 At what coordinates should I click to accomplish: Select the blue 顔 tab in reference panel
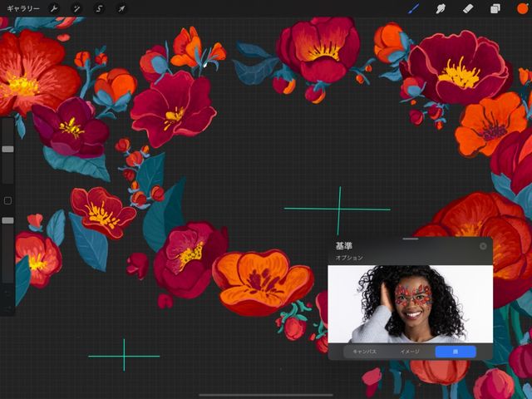tap(456, 352)
